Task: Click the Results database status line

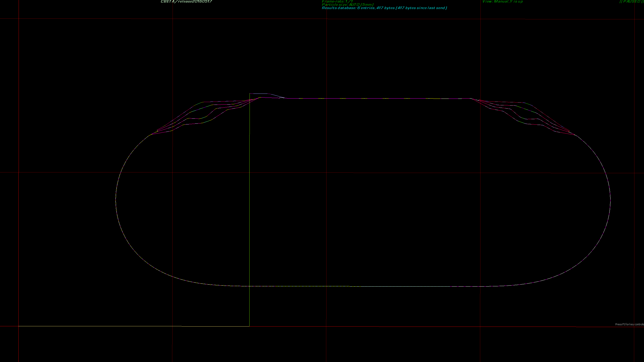Action: tap(384, 8)
